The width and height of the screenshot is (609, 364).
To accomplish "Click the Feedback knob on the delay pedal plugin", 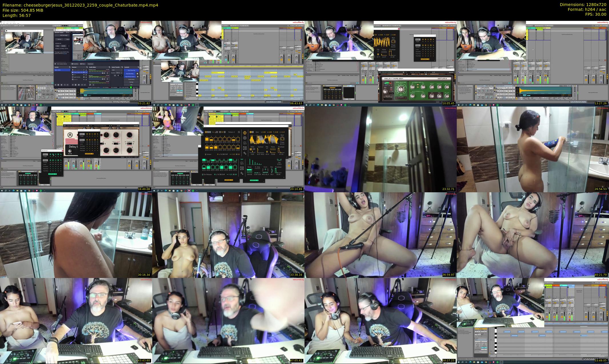I will click(x=116, y=135).
